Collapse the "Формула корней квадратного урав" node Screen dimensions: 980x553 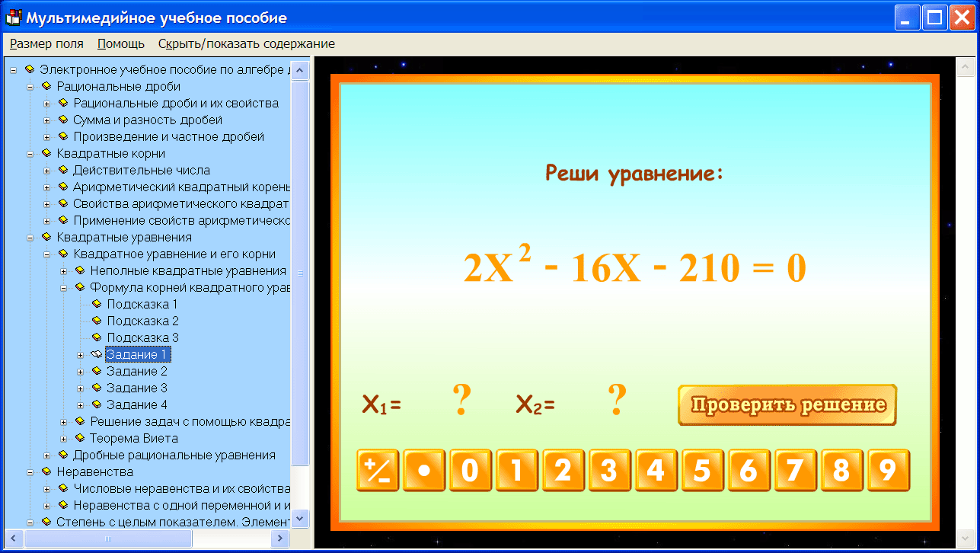point(65,287)
